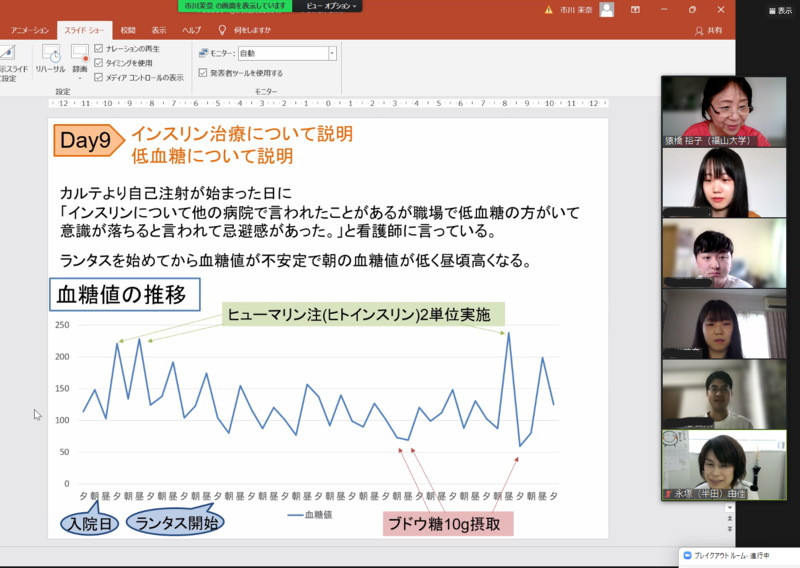Expand the 録画 button dropdown arrow
Image resolution: width=800 pixels, height=568 pixels.
[x=79, y=77]
